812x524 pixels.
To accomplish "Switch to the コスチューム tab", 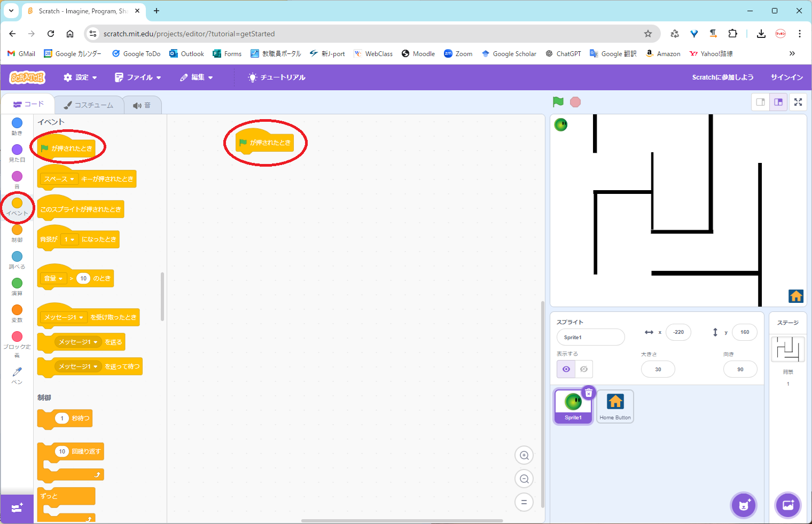I will pyautogui.click(x=89, y=105).
